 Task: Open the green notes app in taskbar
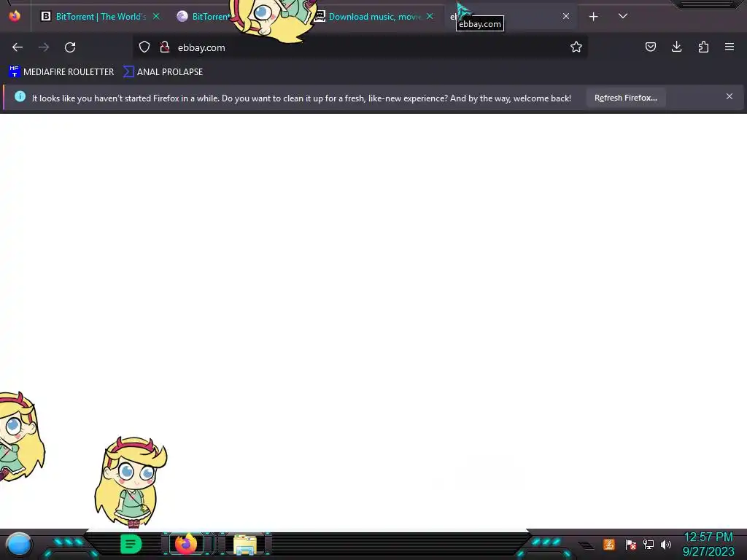[131, 544]
